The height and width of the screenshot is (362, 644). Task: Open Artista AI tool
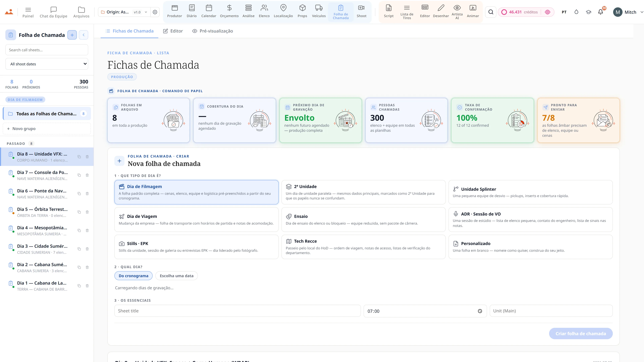(x=457, y=12)
